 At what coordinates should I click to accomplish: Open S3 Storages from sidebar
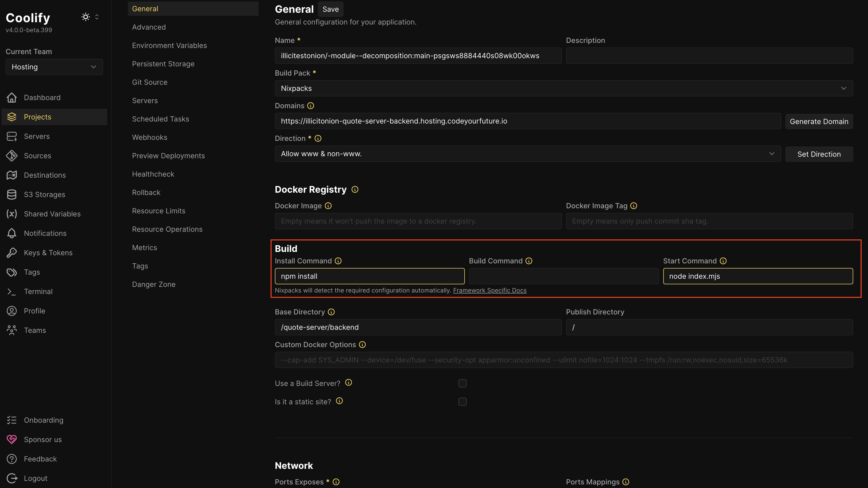pyautogui.click(x=44, y=194)
